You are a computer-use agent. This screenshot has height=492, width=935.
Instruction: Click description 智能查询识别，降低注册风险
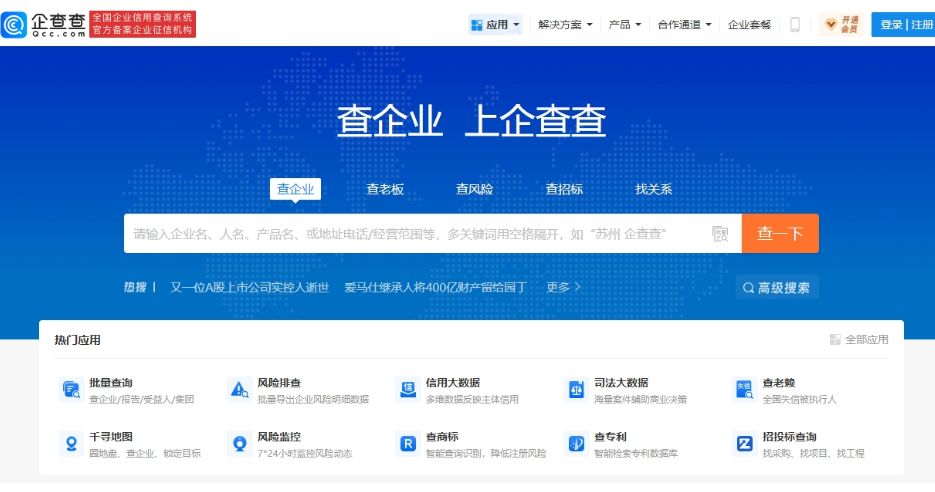click(486, 454)
